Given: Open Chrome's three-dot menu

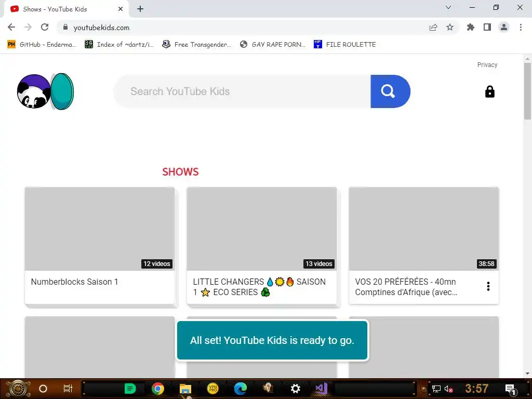Looking at the screenshot, I should pos(521,27).
